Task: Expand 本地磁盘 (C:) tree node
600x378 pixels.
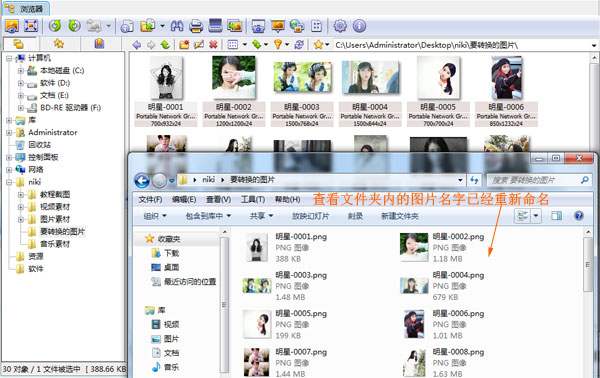Action: (21, 71)
